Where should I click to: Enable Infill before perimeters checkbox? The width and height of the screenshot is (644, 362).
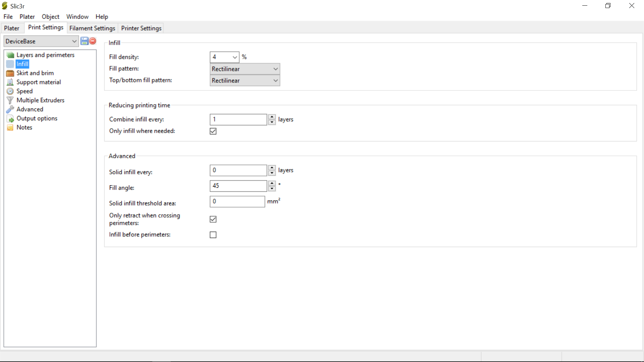click(213, 235)
